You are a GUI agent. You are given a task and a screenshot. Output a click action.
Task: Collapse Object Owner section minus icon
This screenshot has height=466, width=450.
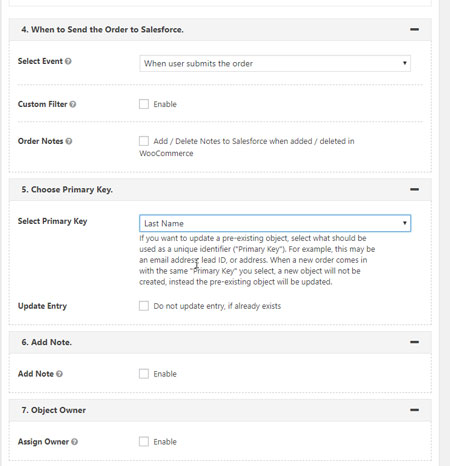[x=414, y=410]
